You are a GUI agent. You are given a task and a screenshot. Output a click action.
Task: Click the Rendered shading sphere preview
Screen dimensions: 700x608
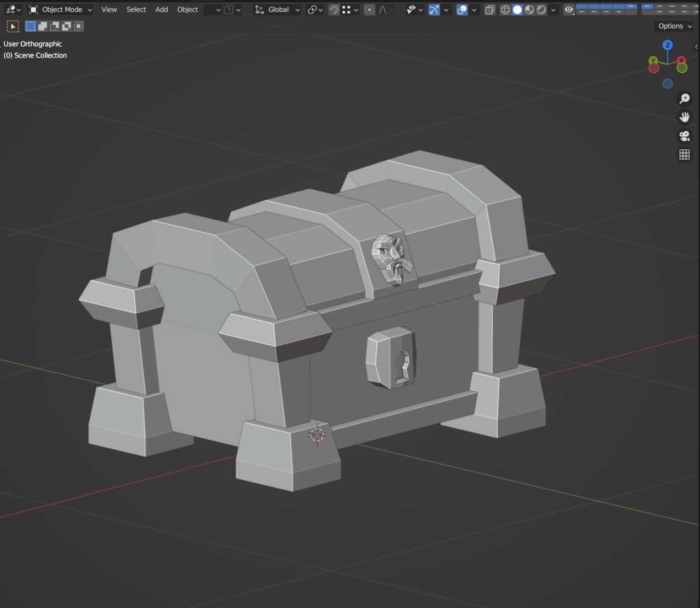(x=540, y=9)
